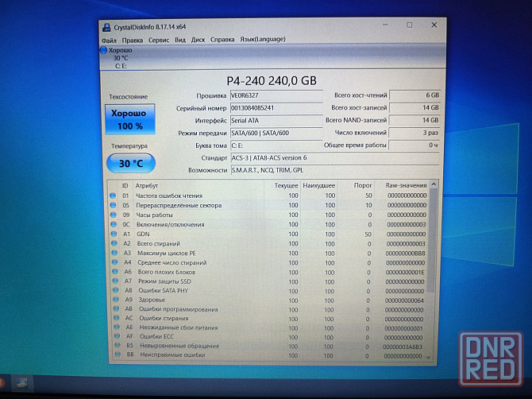Click the Наихудшее column header
532x399 pixels.
point(319,185)
